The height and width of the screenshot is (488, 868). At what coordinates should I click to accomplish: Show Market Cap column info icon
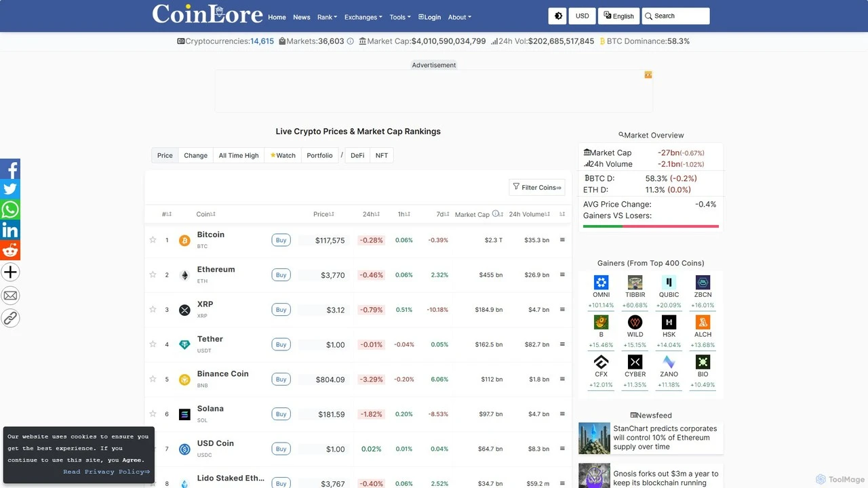coord(496,213)
